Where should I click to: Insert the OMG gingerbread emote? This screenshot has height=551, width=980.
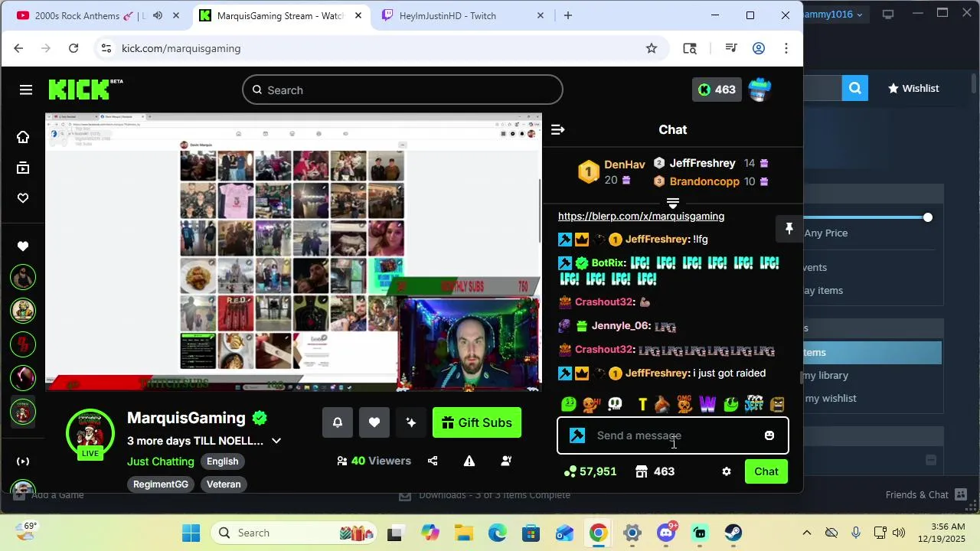click(684, 404)
